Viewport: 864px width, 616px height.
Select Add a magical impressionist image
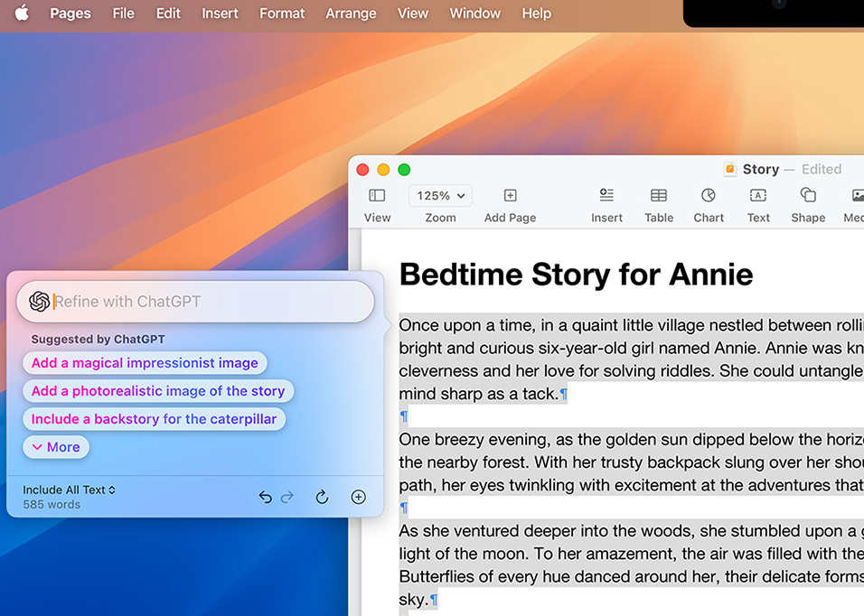click(145, 362)
